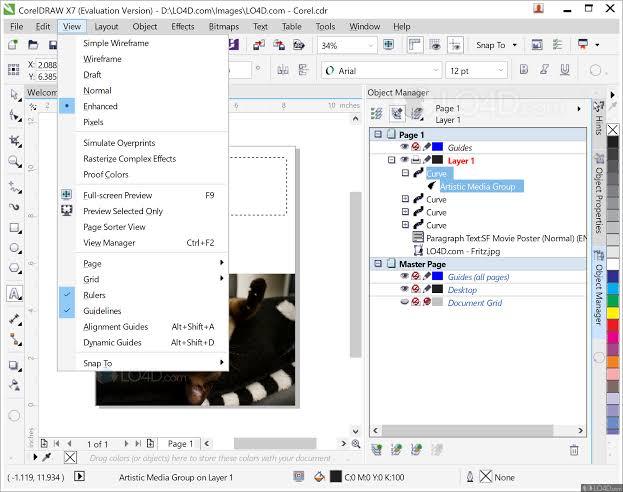Toggle visibility eye of Layer 1
This screenshot has width=623, height=492.
[404, 160]
